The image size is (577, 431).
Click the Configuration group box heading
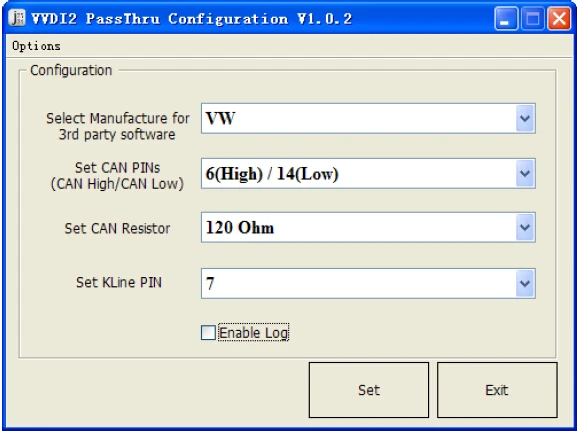click(71, 70)
